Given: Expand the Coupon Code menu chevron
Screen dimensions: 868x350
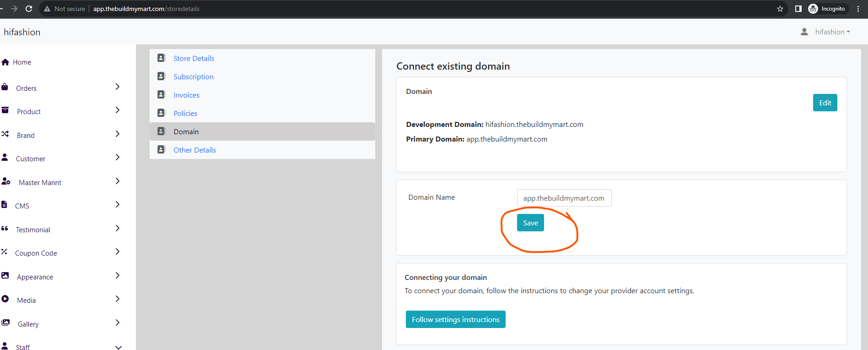Looking at the screenshot, I should pos(118,252).
